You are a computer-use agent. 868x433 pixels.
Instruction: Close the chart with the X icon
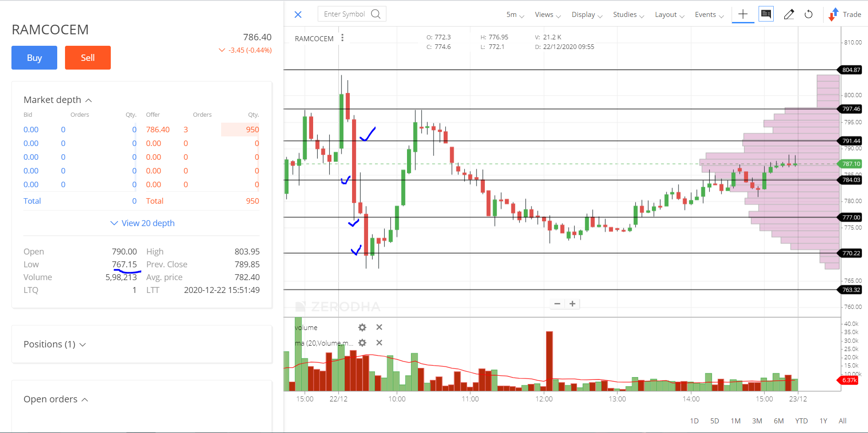tap(298, 15)
